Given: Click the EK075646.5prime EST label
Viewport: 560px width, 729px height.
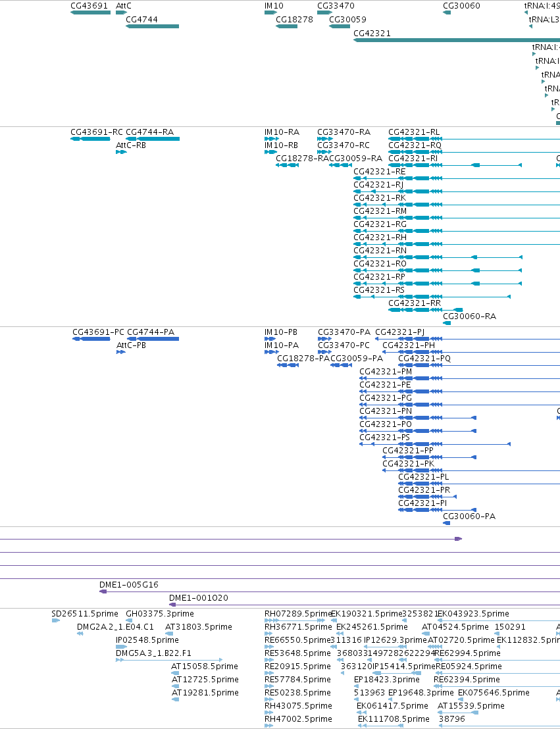Looking at the screenshot, I should 494,693.
